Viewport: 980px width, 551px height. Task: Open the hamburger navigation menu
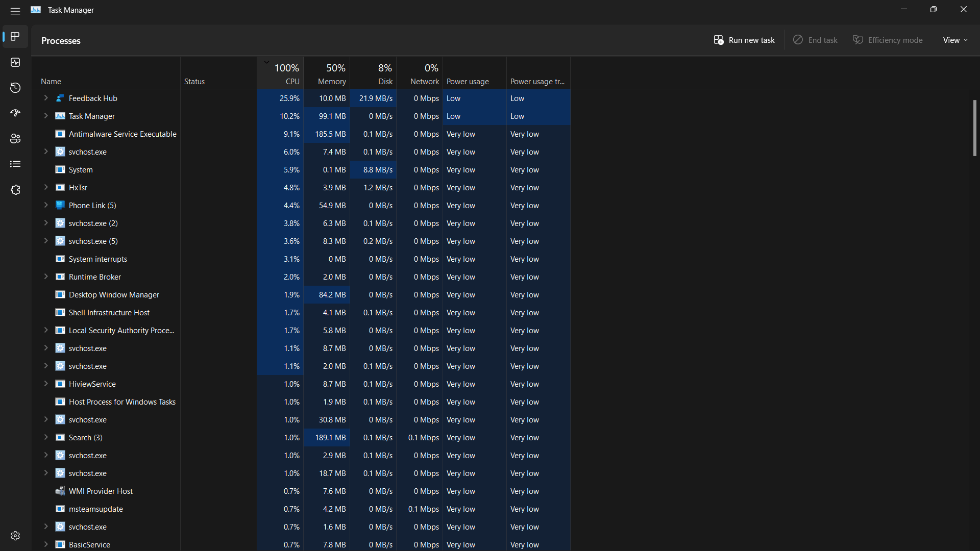[15, 10]
